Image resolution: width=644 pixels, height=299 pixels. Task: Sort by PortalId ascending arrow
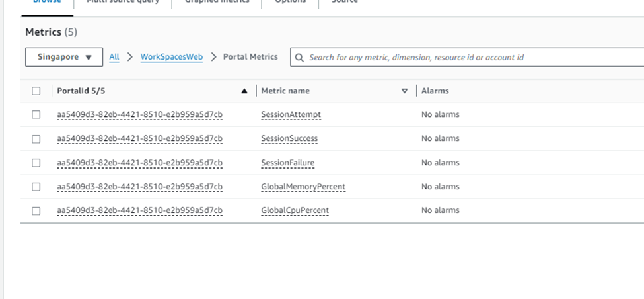tap(244, 91)
